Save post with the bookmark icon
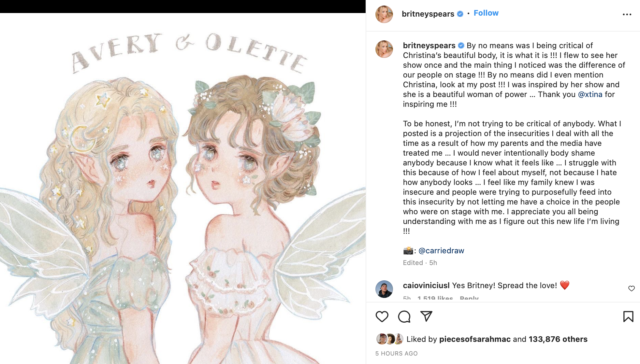640x364 pixels. coord(628,316)
